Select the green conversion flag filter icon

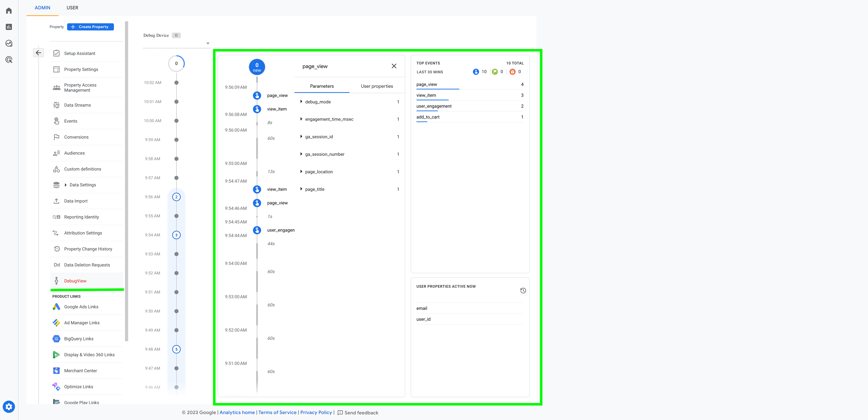coord(495,72)
